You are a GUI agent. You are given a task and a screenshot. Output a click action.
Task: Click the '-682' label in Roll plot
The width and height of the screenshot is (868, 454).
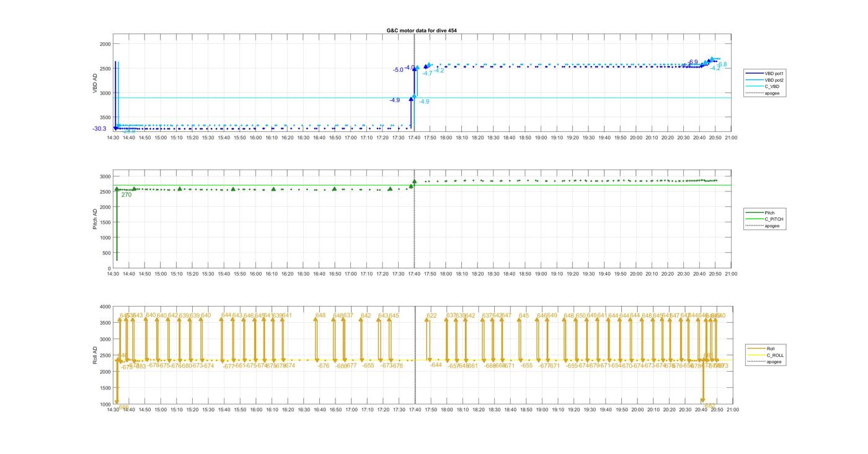(x=709, y=406)
